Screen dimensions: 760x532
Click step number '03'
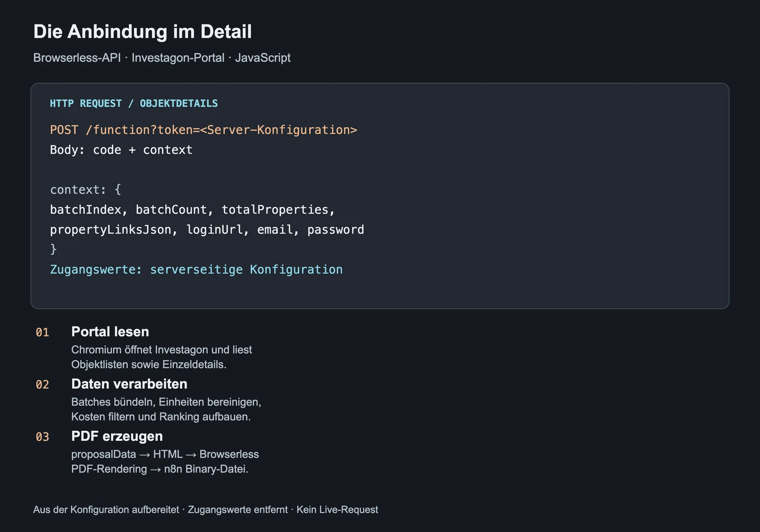pyautogui.click(x=42, y=437)
